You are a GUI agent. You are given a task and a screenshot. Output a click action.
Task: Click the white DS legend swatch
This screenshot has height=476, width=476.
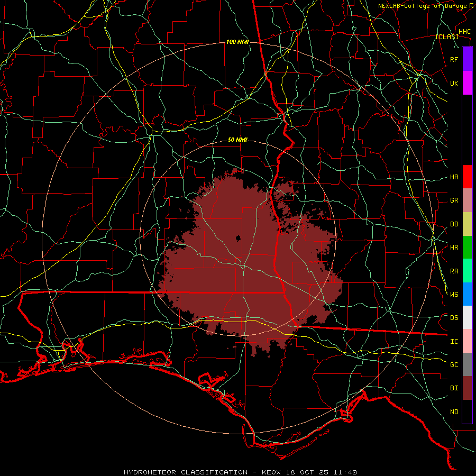(467, 317)
